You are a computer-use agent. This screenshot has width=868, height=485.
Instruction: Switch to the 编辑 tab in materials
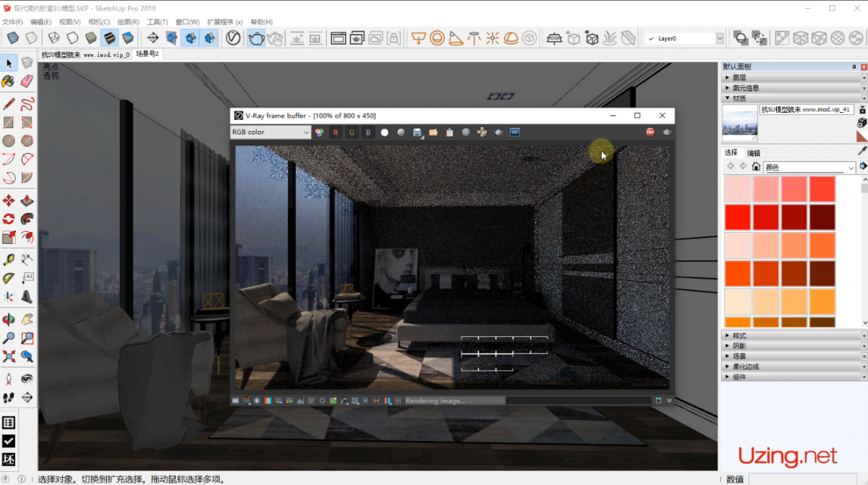click(754, 153)
